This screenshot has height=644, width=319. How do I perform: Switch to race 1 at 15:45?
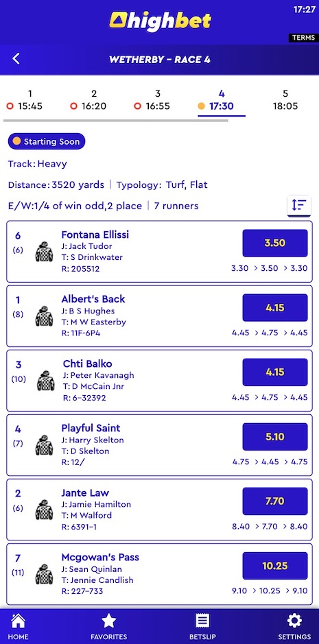(x=25, y=100)
